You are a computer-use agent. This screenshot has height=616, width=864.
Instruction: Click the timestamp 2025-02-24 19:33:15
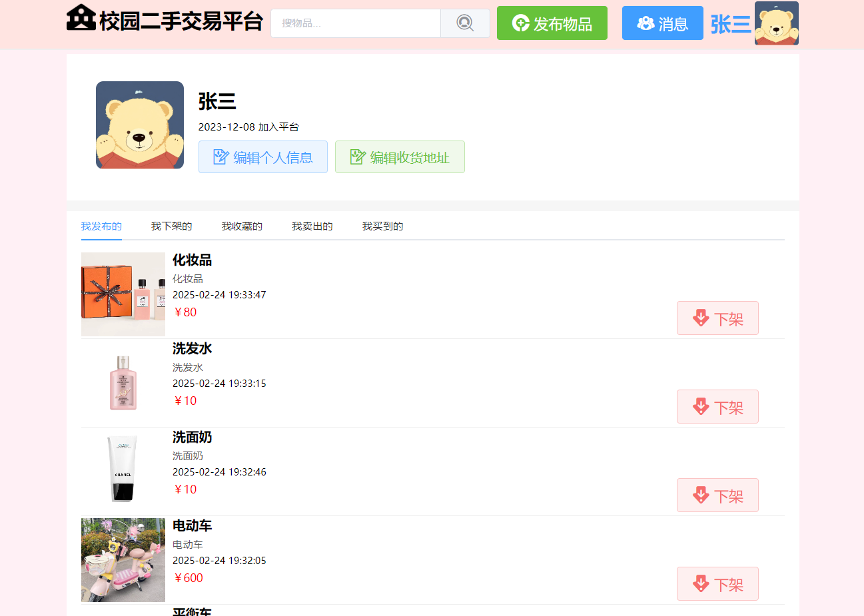click(219, 384)
